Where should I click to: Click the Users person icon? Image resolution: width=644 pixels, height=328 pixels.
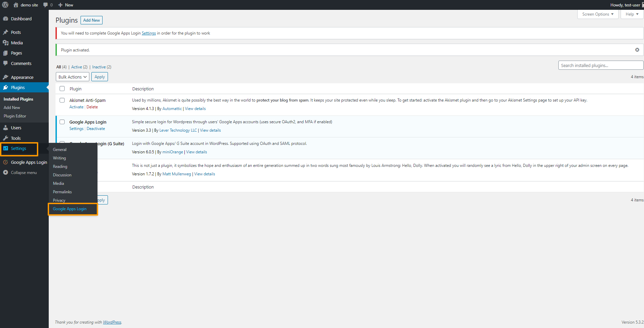tap(5, 128)
